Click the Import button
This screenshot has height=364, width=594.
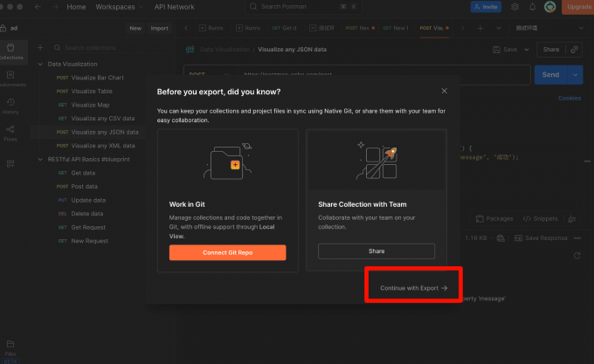click(160, 28)
